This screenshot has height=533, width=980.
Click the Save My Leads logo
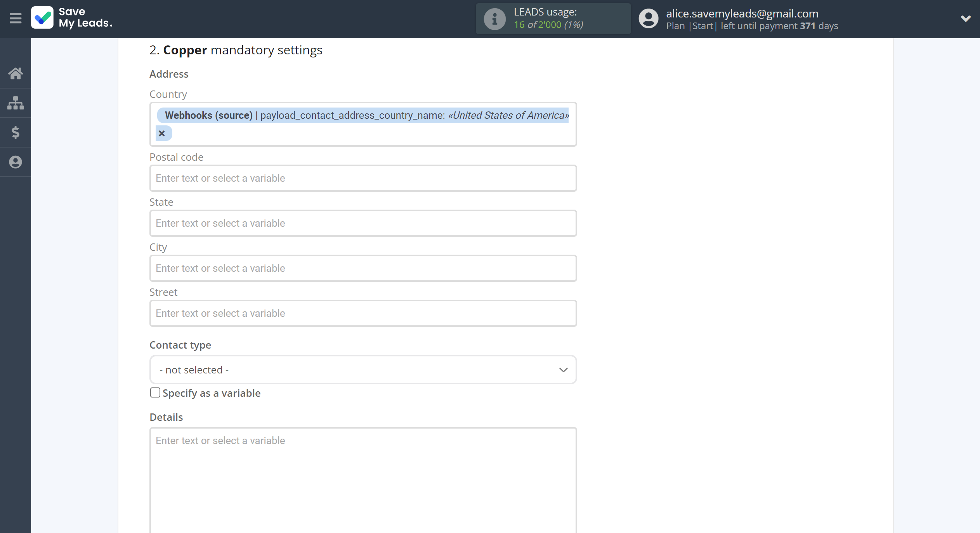point(72,18)
